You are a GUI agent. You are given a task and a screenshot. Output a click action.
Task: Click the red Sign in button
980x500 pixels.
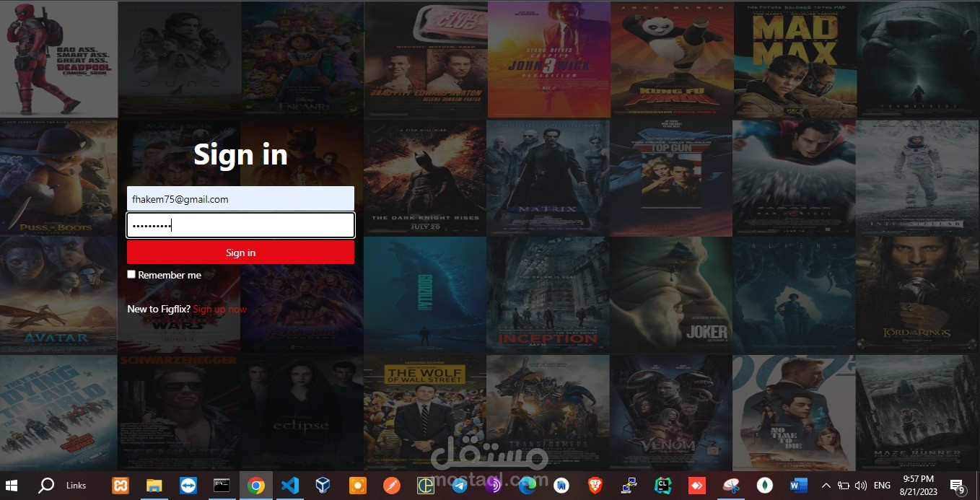point(240,253)
